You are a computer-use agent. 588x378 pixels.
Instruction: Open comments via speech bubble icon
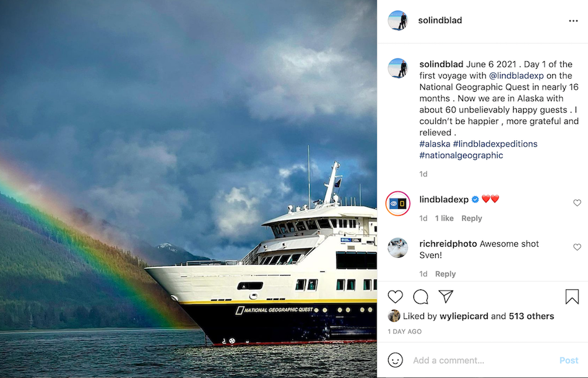pos(421,297)
